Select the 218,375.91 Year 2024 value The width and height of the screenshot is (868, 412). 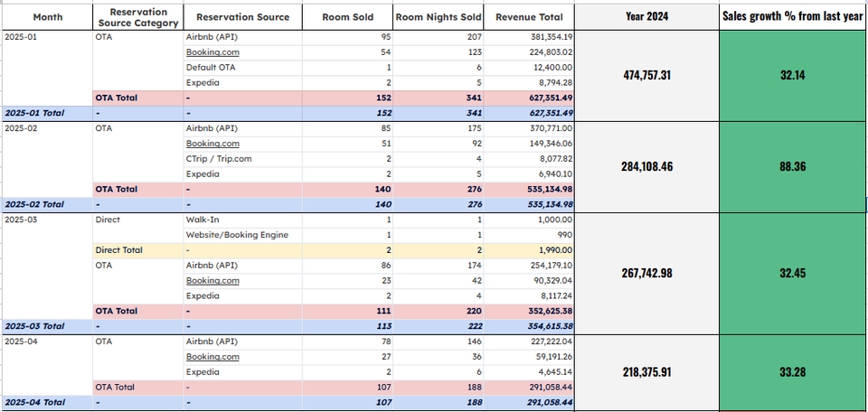click(x=646, y=371)
